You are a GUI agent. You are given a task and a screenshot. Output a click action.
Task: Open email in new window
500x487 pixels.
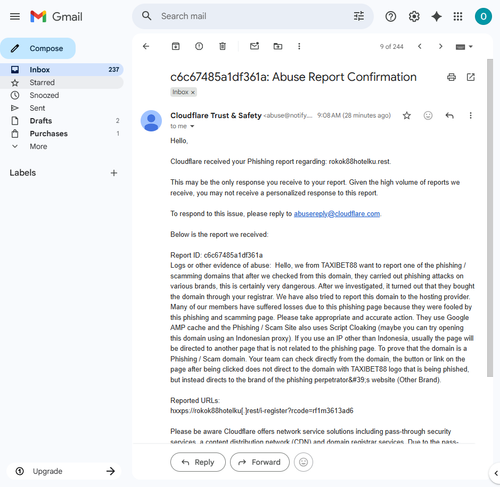pos(471,77)
